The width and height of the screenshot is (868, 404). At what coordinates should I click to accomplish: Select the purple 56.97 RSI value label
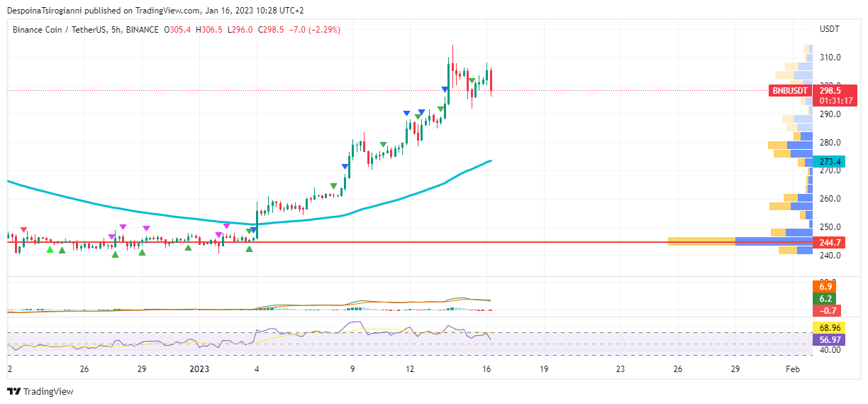[829, 340]
